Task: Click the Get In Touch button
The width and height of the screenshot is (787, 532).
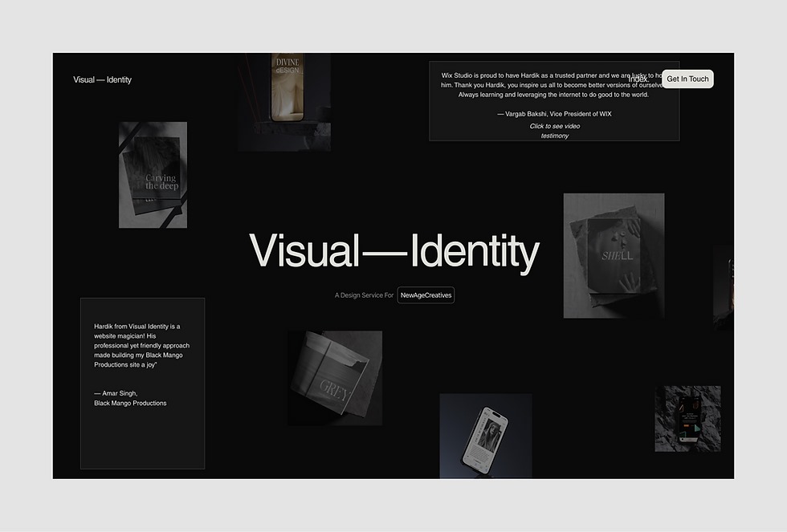Action: [687, 79]
